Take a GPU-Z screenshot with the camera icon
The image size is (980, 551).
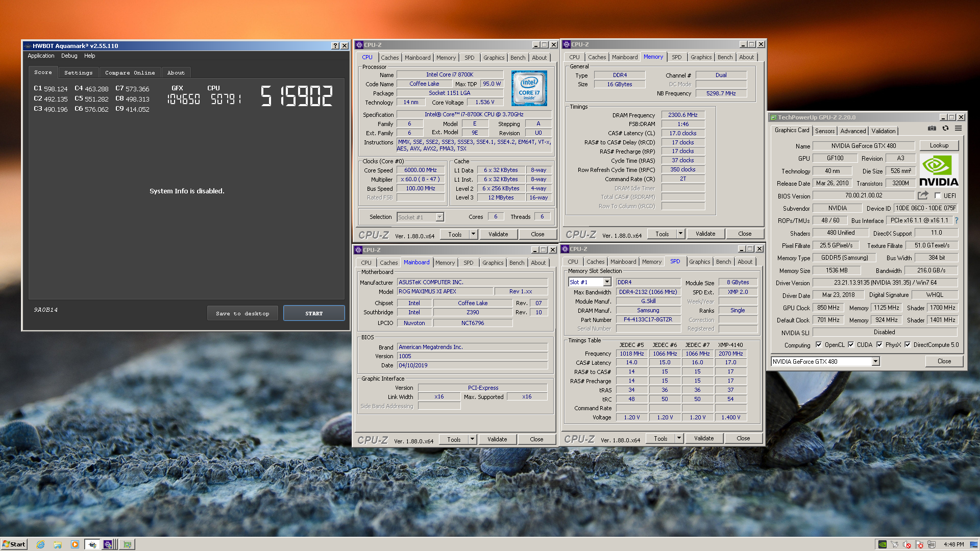tap(932, 129)
